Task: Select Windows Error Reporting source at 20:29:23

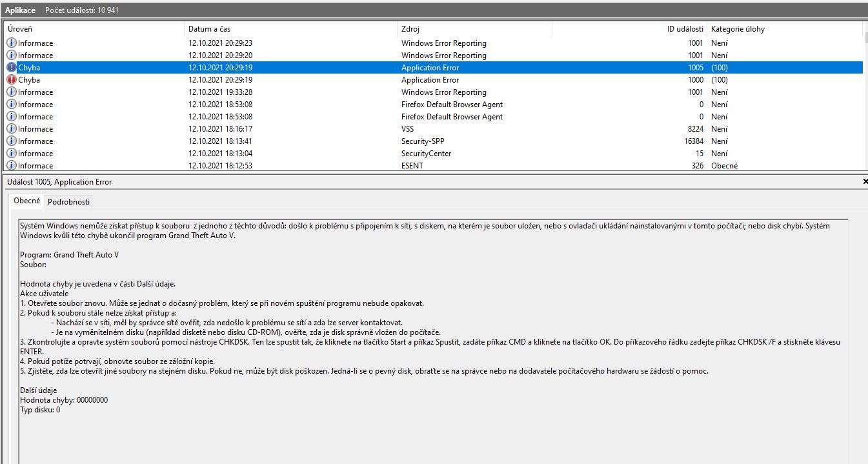Action: coord(444,43)
